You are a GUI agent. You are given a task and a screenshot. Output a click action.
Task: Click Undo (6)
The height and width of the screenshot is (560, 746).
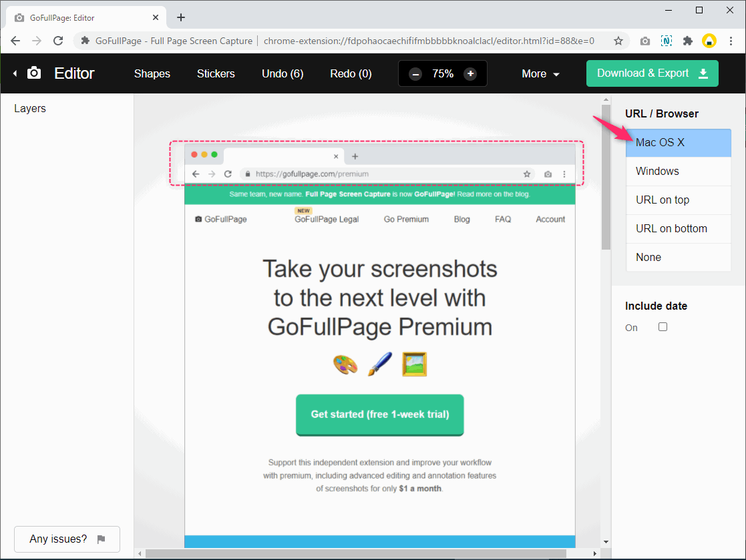pos(283,73)
